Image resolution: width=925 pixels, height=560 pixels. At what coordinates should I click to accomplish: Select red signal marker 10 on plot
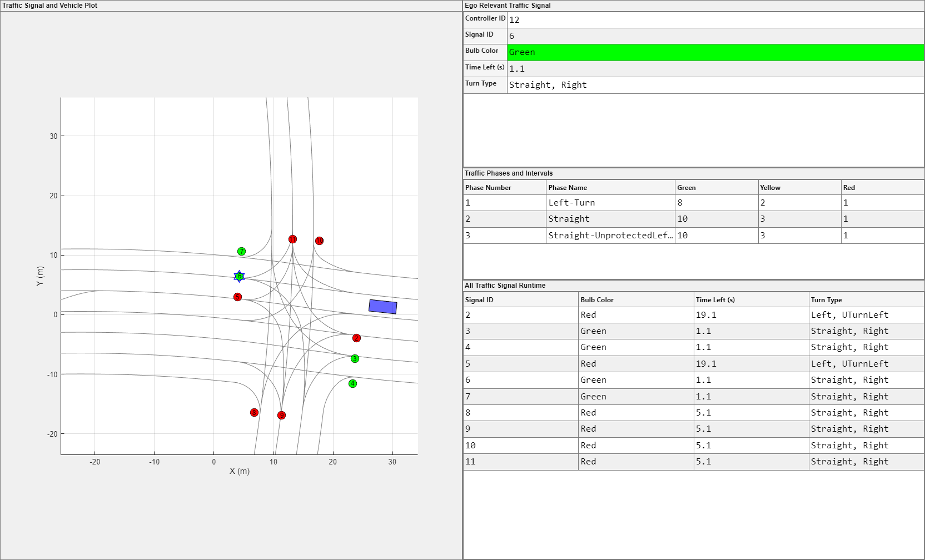[x=319, y=241]
